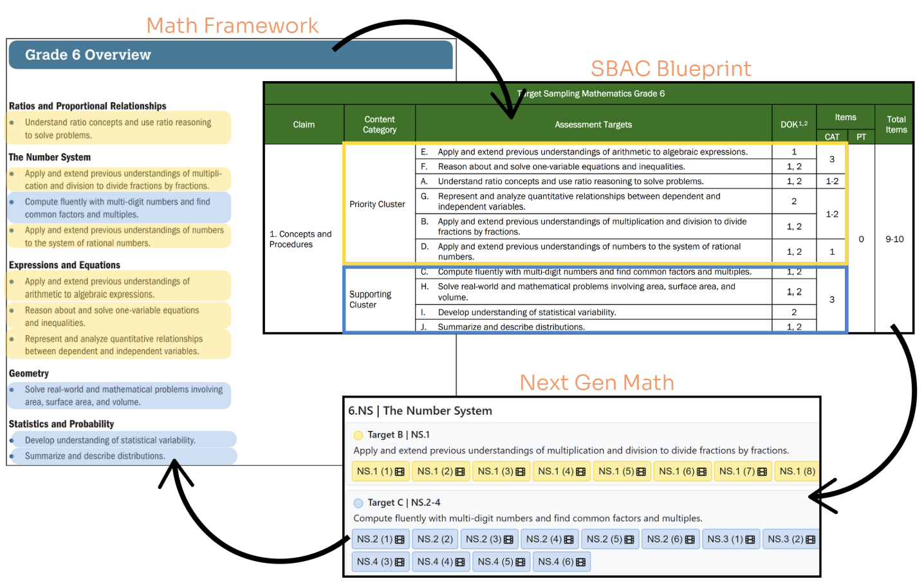Click the Assessment Targets column header
Viewport: 924px width, 588px height.
pos(593,125)
